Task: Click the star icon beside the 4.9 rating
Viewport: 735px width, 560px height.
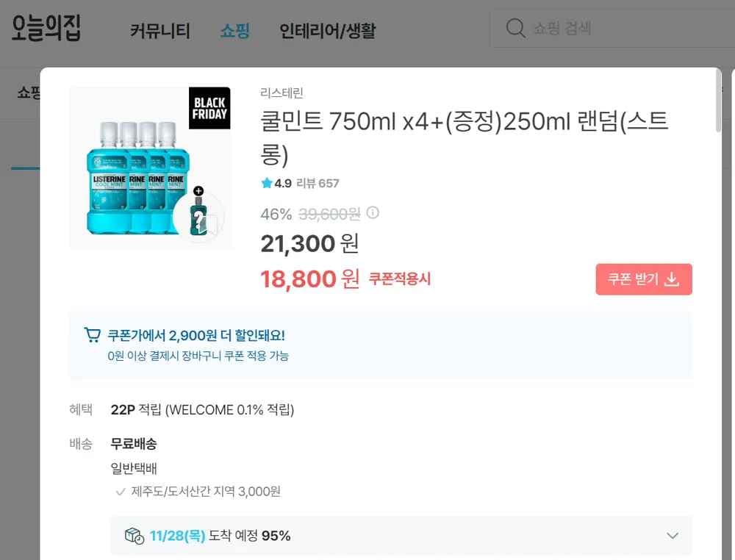Action: [x=266, y=183]
